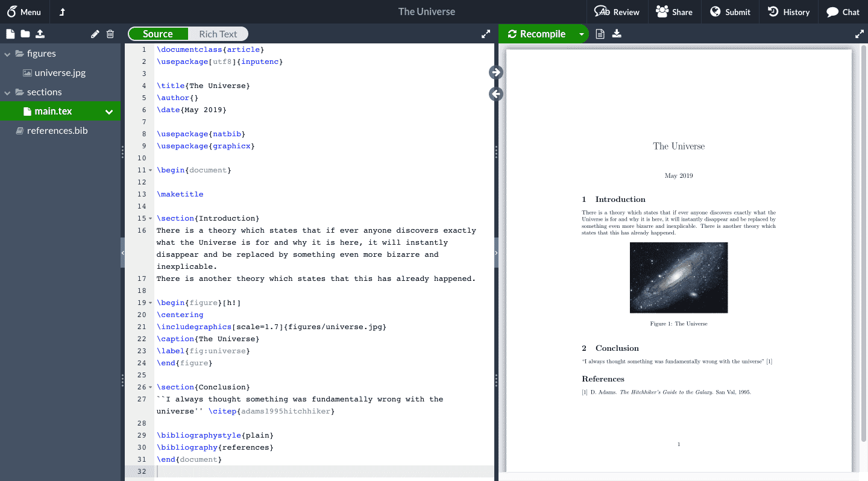868x481 pixels.
Task: Rename main.tex with the pencil icon
Action: tap(95, 34)
